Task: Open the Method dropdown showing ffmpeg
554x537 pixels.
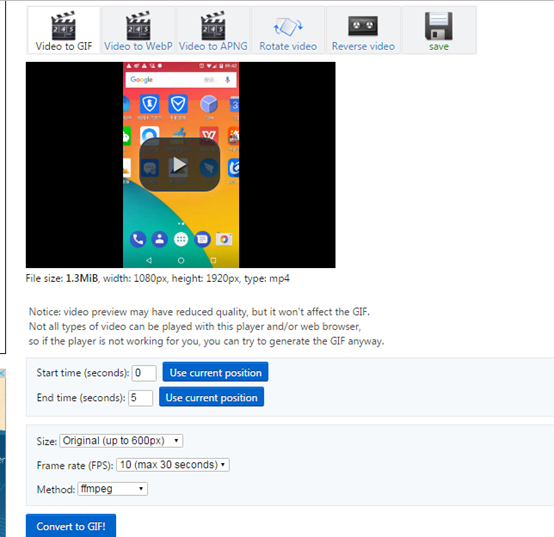Action: pyautogui.click(x=113, y=489)
